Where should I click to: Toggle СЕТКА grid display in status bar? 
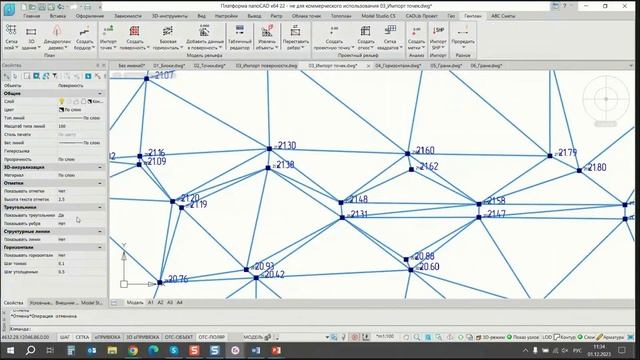[x=82, y=337]
